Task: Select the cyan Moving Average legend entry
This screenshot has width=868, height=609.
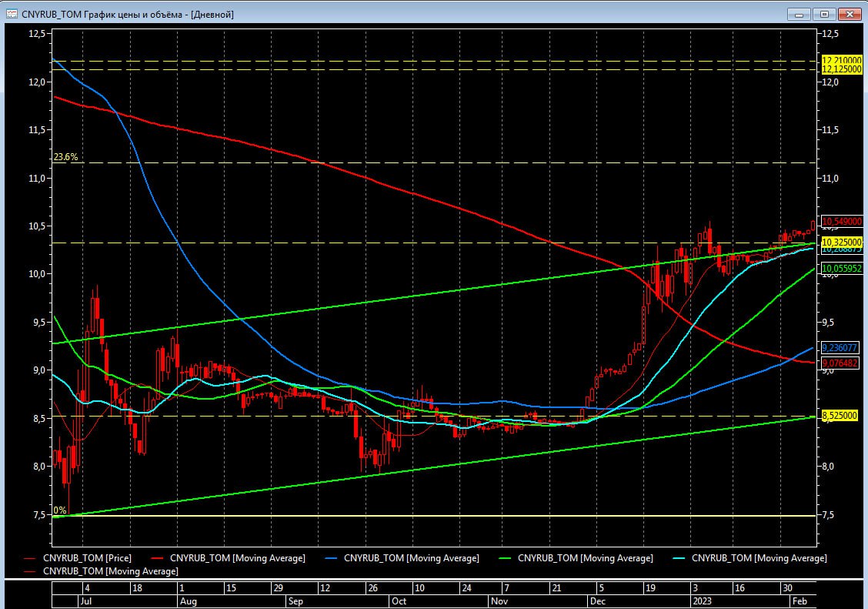Action: click(x=749, y=558)
